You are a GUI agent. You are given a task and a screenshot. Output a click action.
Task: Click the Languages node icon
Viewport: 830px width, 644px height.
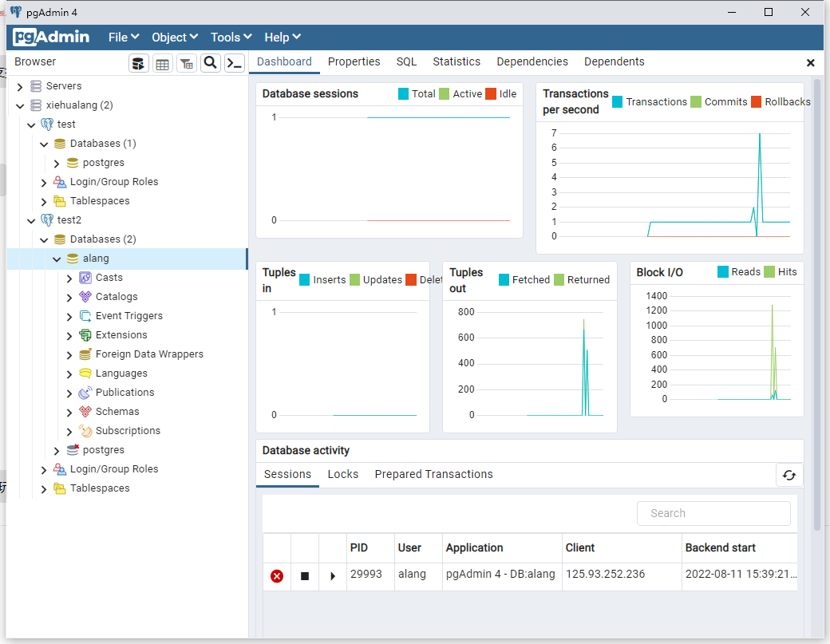coord(85,373)
